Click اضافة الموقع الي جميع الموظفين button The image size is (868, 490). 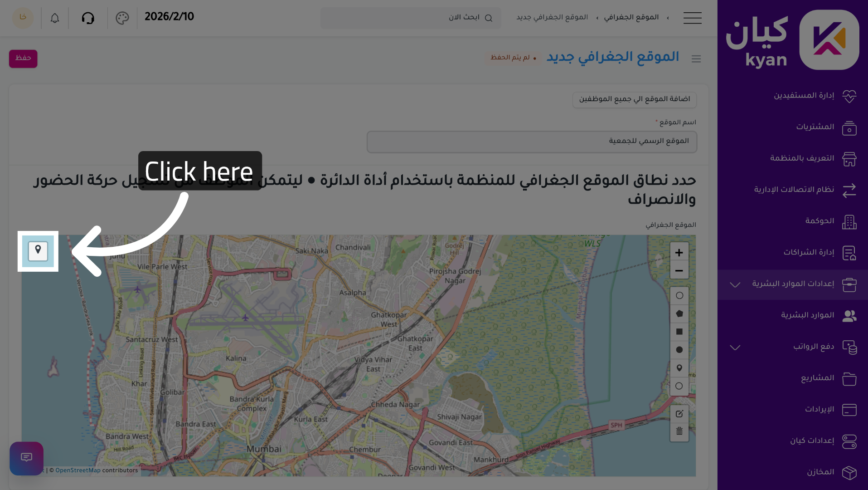(634, 99)
